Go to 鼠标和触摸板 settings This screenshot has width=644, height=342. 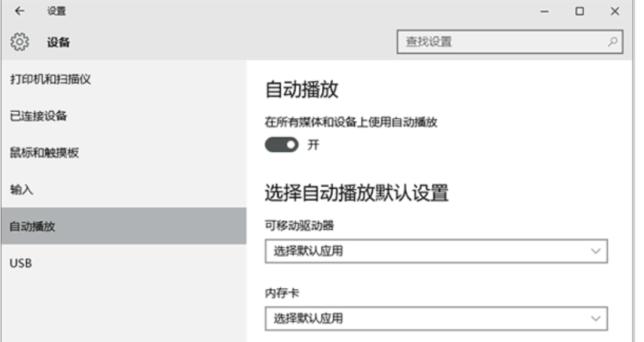[x=123, y=153]
